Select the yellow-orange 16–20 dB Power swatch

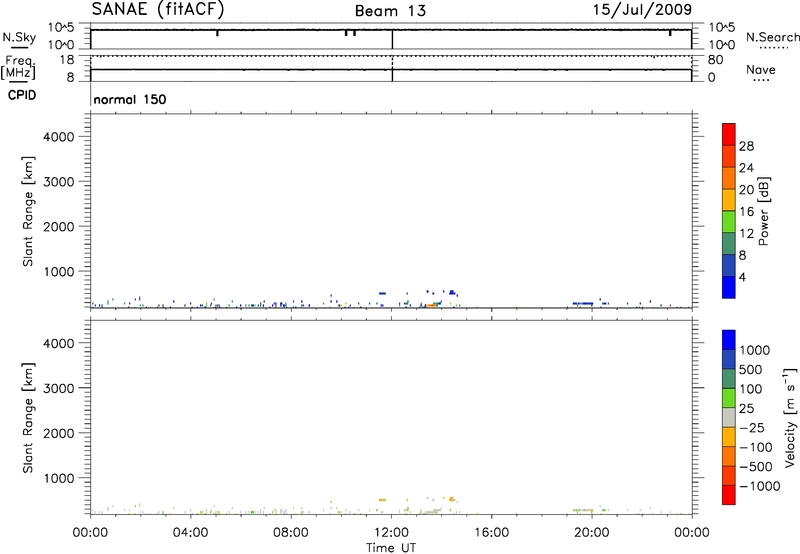(729, 199)
